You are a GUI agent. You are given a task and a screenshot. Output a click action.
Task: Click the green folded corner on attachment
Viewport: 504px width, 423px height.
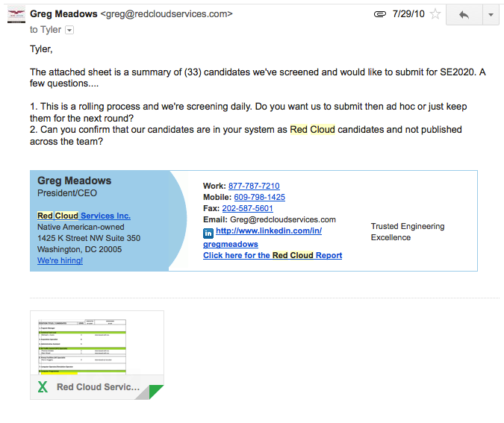[x=156, y=392]
